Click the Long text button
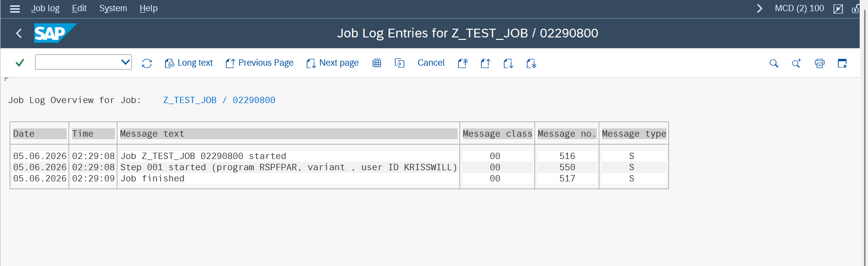 [189, 63]
